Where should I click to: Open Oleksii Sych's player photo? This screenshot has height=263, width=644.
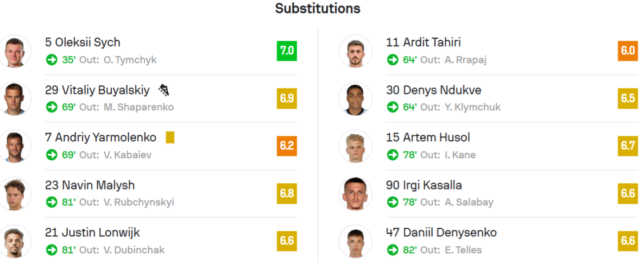point(14,51)
